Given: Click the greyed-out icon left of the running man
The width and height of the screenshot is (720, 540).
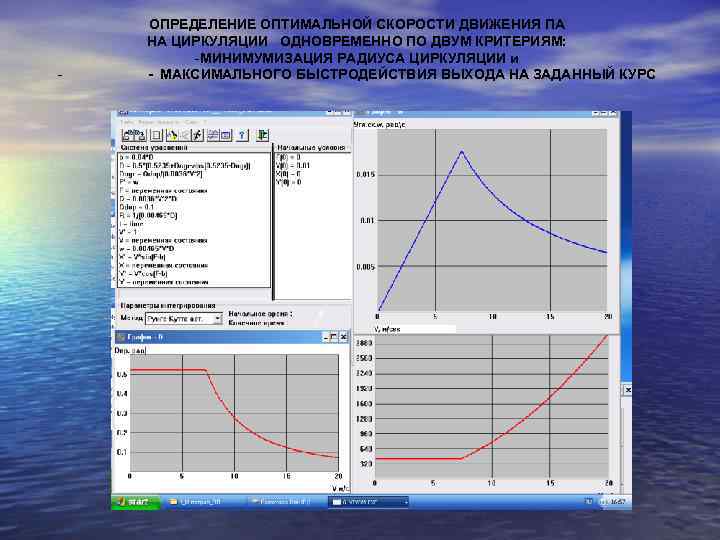Looking at the screenshot, I should click(x=184, y=135).
